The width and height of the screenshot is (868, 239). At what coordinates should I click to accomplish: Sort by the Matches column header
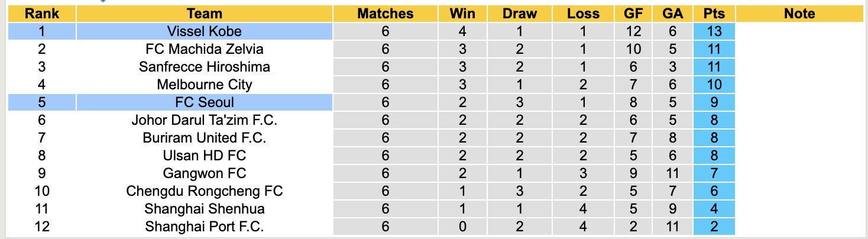coord(386,14)
